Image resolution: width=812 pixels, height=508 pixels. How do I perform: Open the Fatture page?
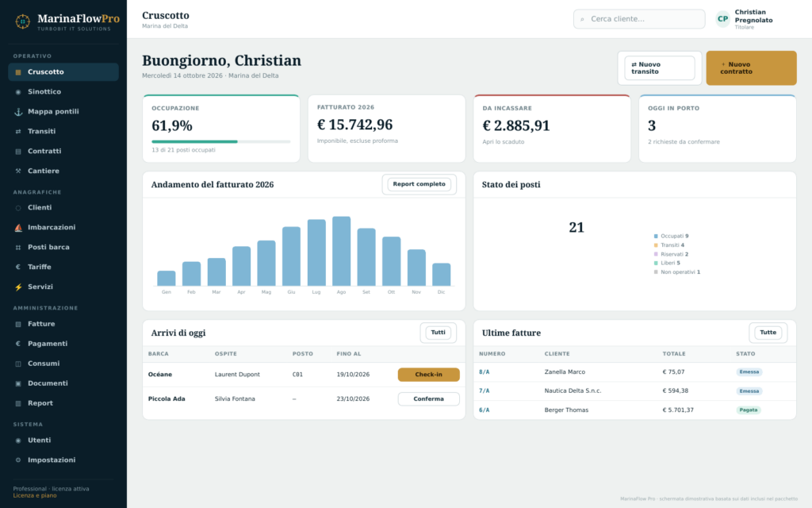coord(63,324)
